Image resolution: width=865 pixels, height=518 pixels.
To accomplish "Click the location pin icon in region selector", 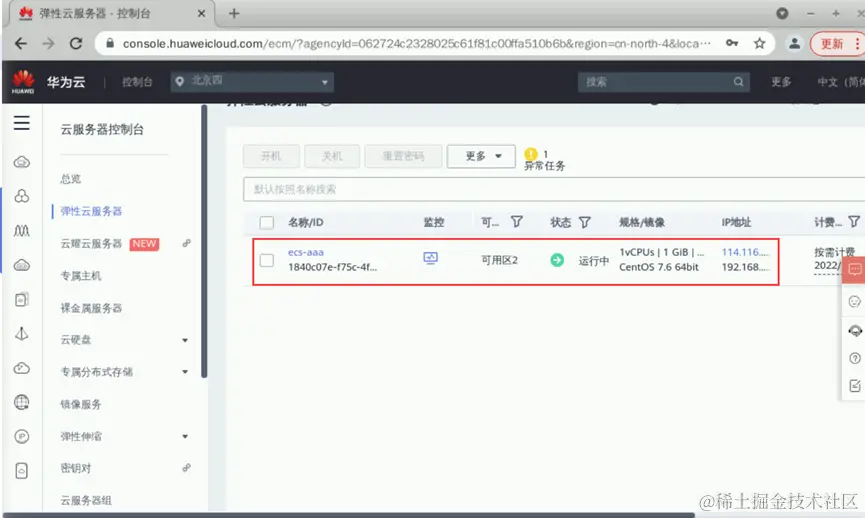I will click(179, 82).
